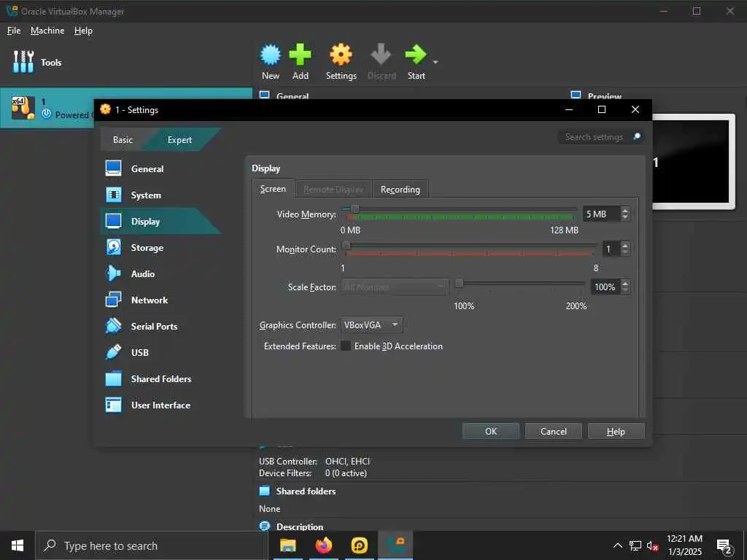Screen dimensions: 747x560
Task: Open the Shared Folders settings icon
Action: [x=113, y=378]
